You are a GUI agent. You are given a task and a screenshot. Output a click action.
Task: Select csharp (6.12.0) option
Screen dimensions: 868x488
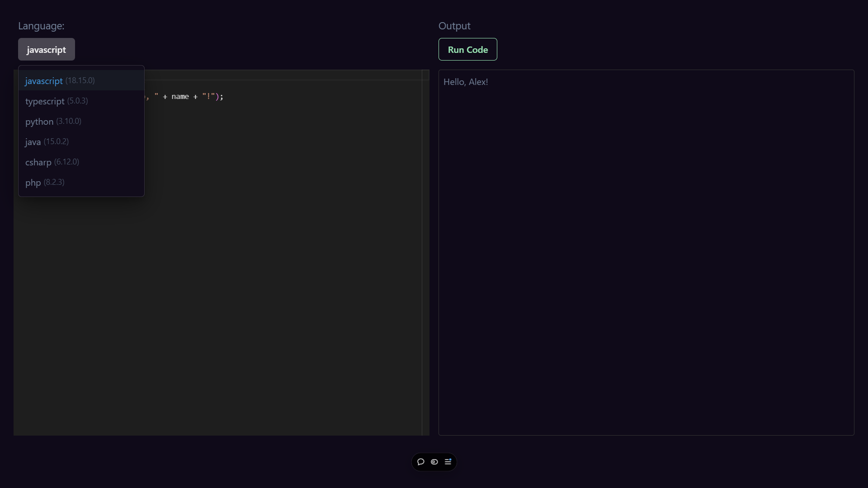[81, 162]
